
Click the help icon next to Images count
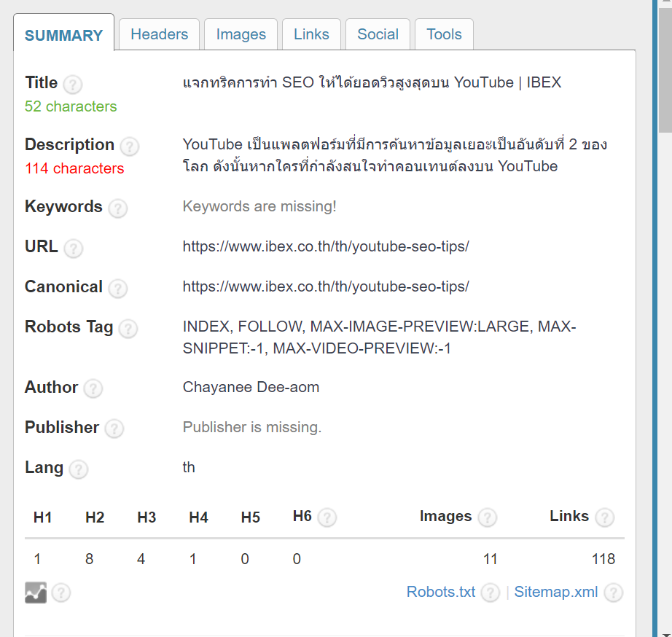click(x=488, y=517)
